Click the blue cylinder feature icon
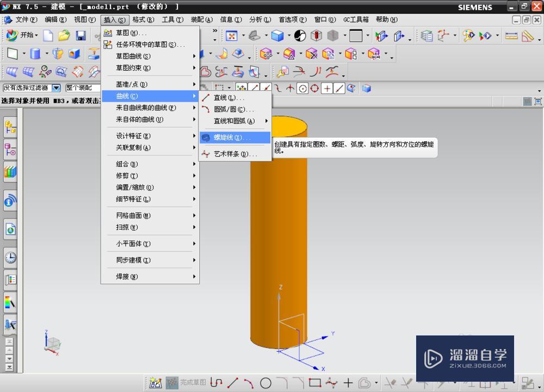 point(35,54)
